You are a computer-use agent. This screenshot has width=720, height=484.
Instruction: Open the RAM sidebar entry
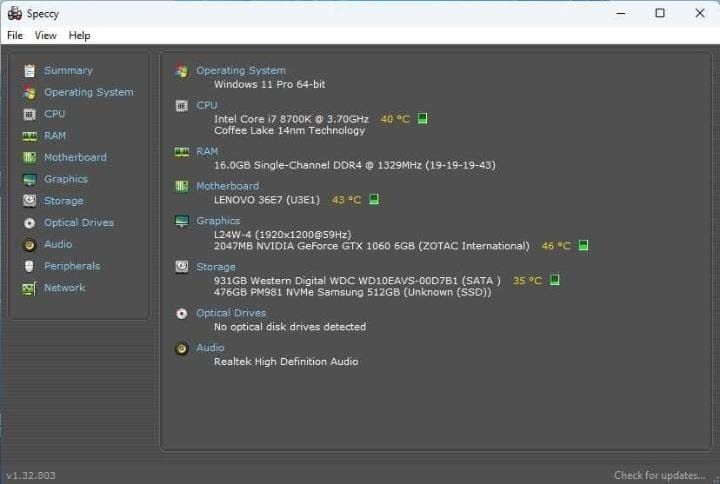pos(55,136)
